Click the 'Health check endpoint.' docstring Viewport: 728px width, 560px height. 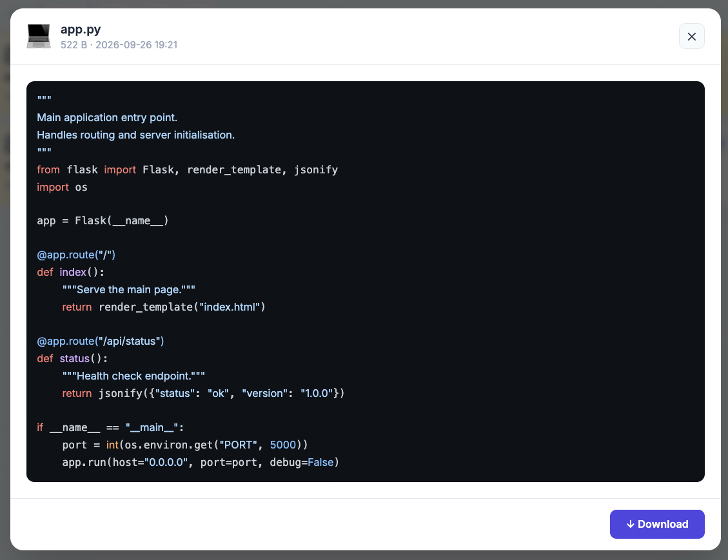[133, 376]
